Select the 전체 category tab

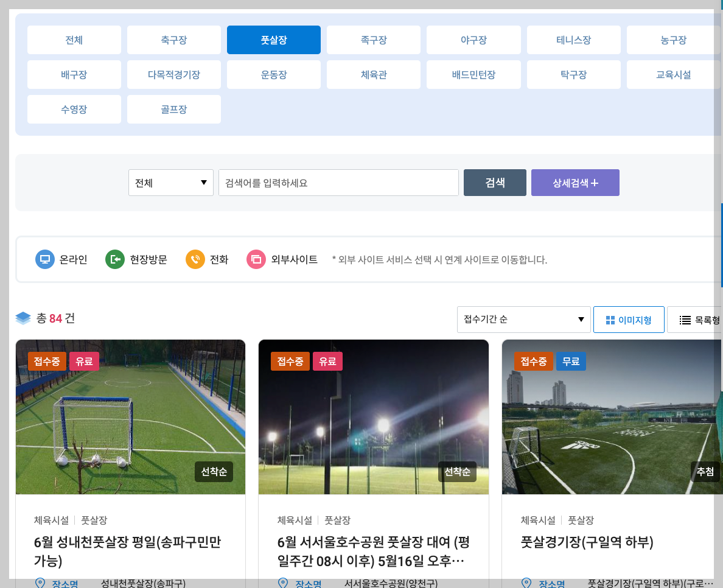(74, 40)
